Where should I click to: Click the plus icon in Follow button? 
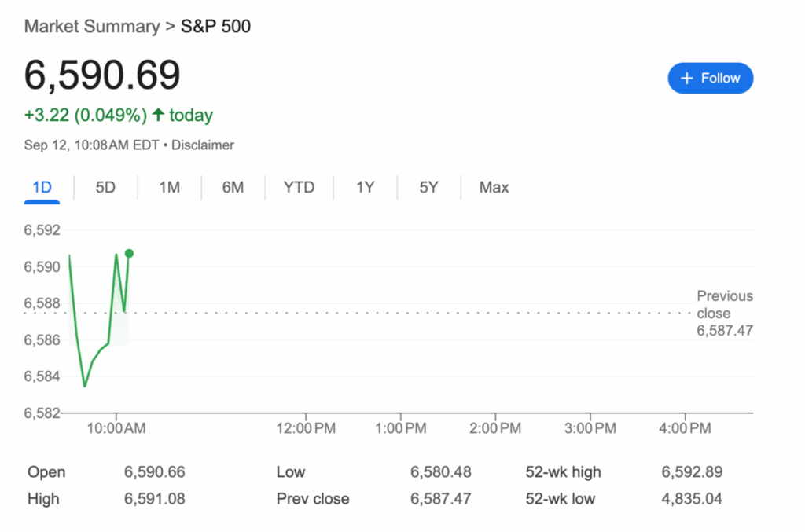click(x=686, y=78)
